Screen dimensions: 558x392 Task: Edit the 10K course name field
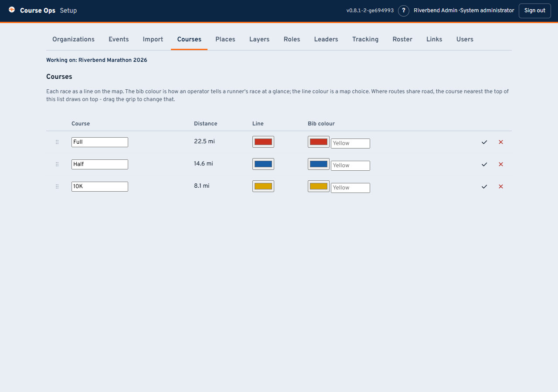[x=100, y=186]
